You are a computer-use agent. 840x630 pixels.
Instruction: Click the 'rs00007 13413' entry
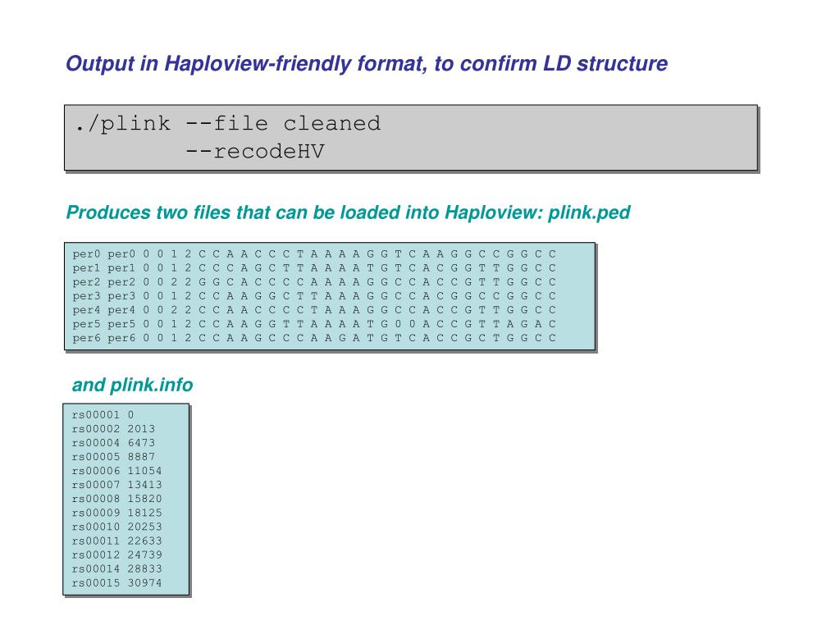coord(116,484)
